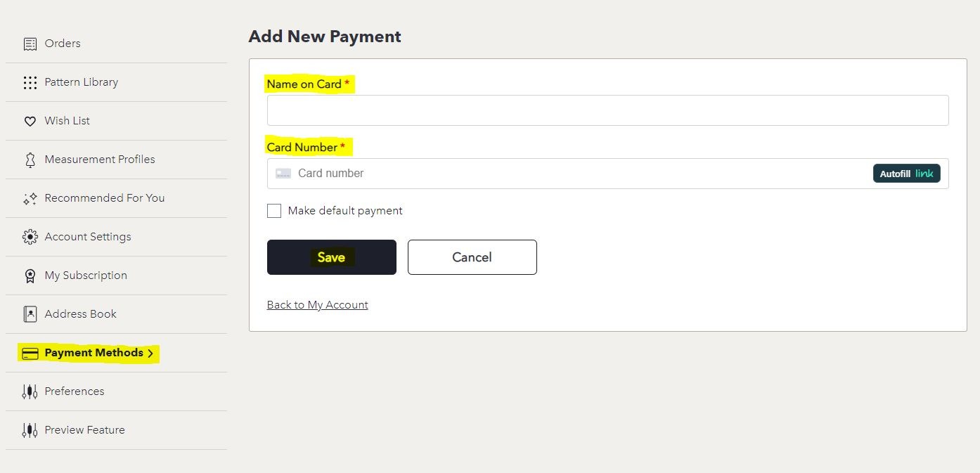This screenshot has height=473, width=980.
Task: Use the Autofill link button
Action: click(x=907, y=174)
